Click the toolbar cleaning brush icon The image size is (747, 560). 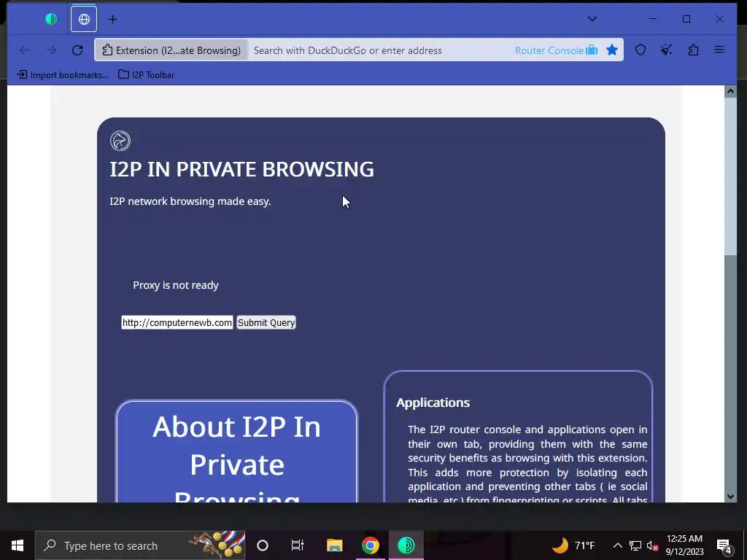[667, 50]
